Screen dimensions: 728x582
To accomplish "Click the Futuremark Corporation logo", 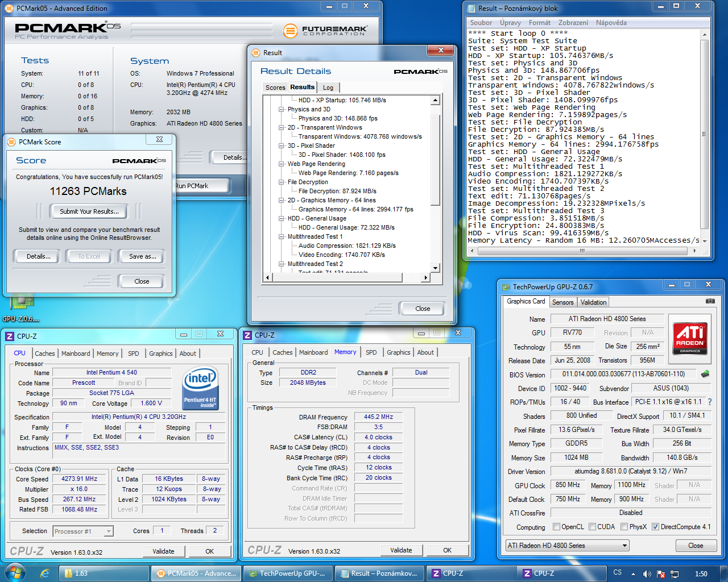I will 325,31.
